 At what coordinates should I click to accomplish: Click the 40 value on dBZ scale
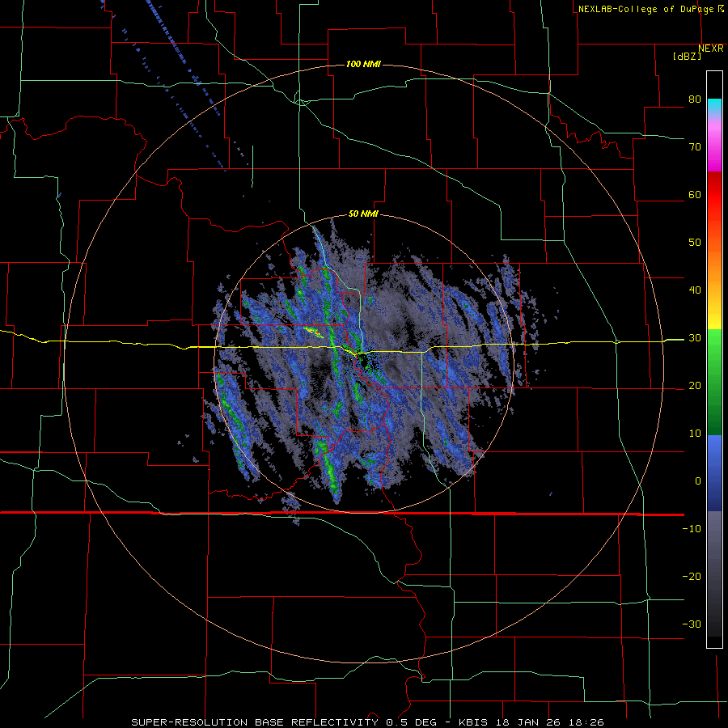click(695, 290)
